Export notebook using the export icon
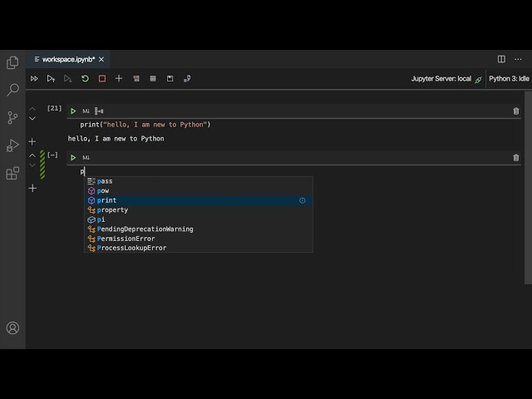The height and width of the screenshot is (399, 532). [x=187, y=79]
